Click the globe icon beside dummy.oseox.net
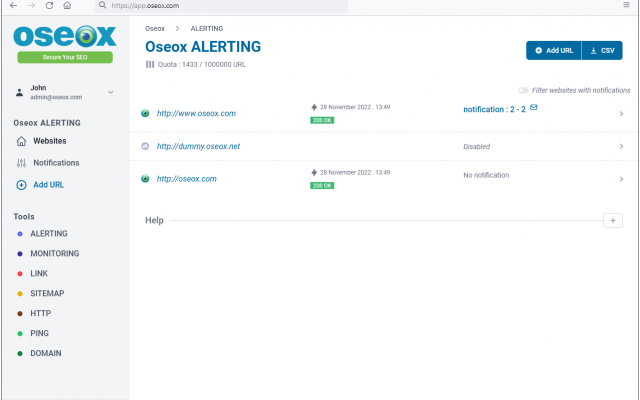 (145, 146)
